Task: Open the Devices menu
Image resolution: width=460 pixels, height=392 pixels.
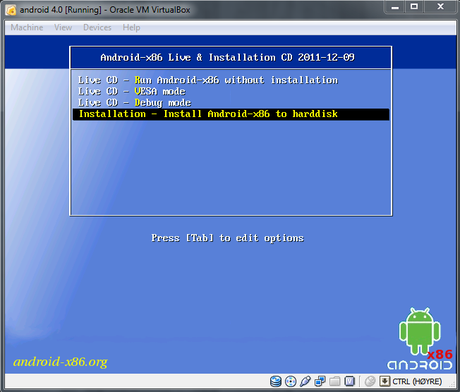Action: click(97, 27)
